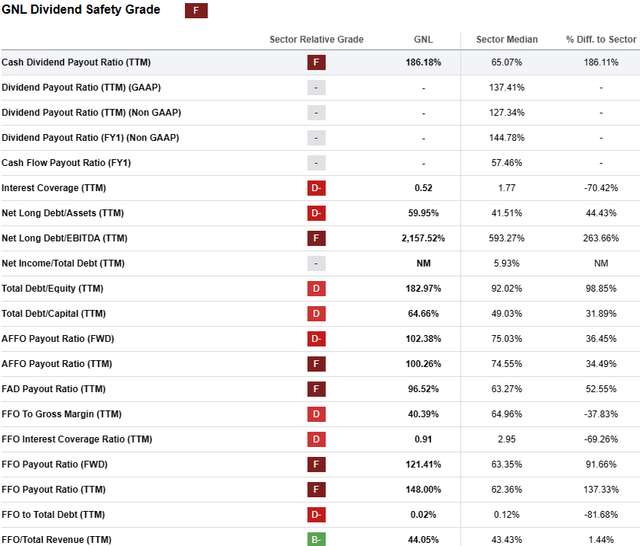Click the sector median value 2.95

click(507, 439)
